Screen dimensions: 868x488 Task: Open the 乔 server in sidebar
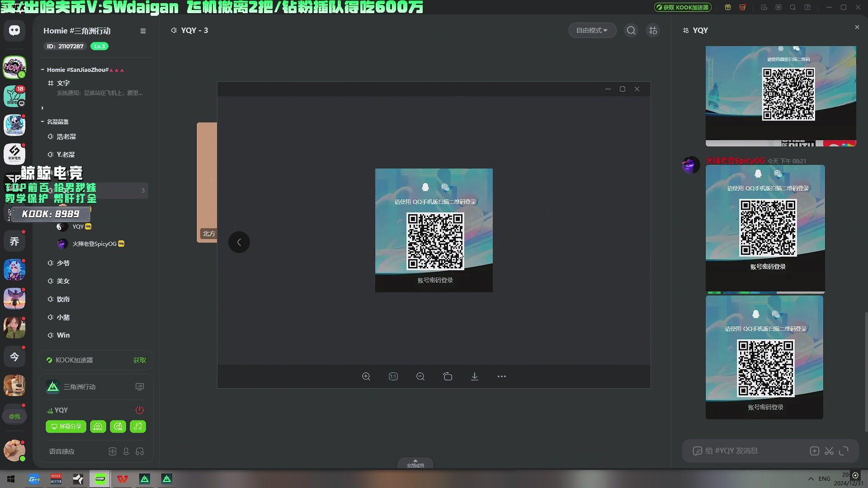14,241
